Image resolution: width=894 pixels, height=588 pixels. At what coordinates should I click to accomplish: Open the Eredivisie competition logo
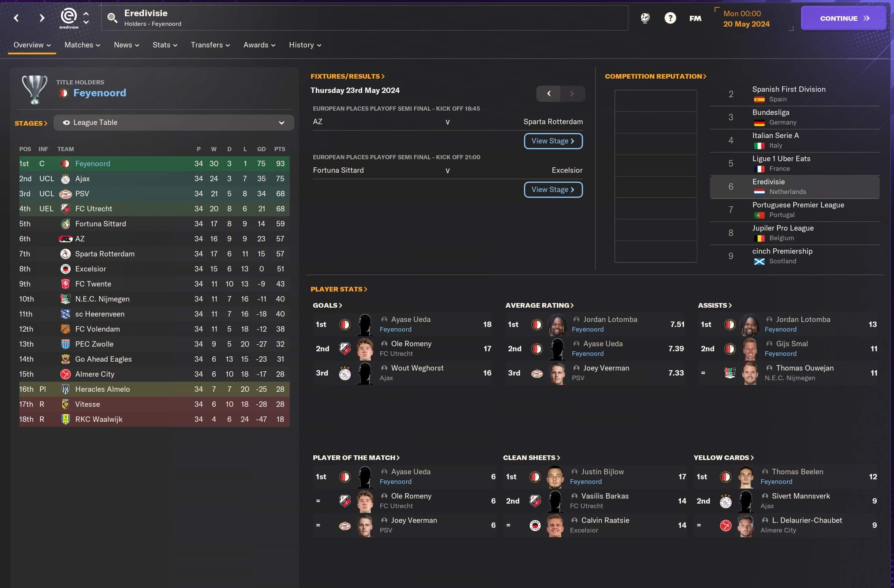pyautogui.click(x=69, y=19)
